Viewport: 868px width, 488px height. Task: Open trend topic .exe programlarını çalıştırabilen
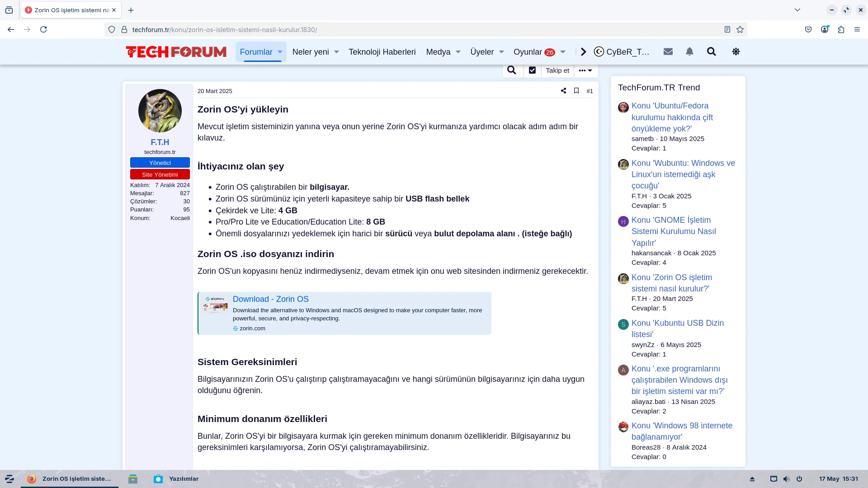click(x=679, y=380)
